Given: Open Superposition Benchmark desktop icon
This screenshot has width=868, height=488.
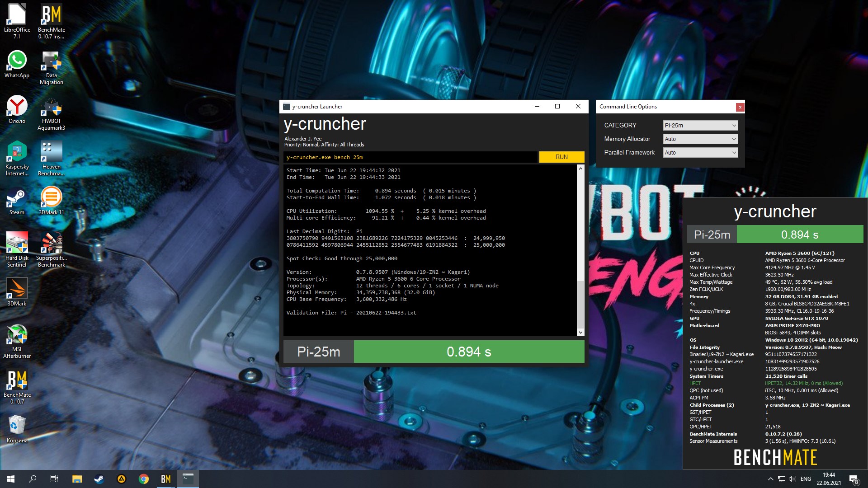Looking at the screenshot, I should 52,249.
